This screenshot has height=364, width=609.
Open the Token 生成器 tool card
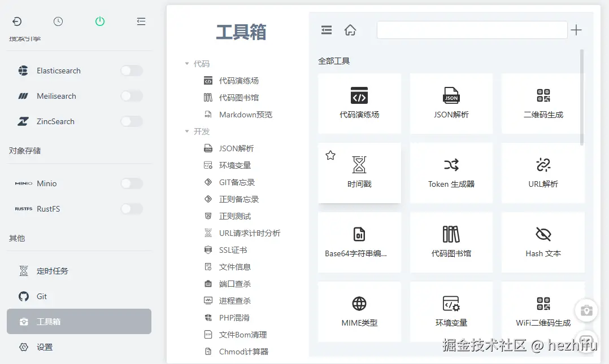tap(451, 173)
